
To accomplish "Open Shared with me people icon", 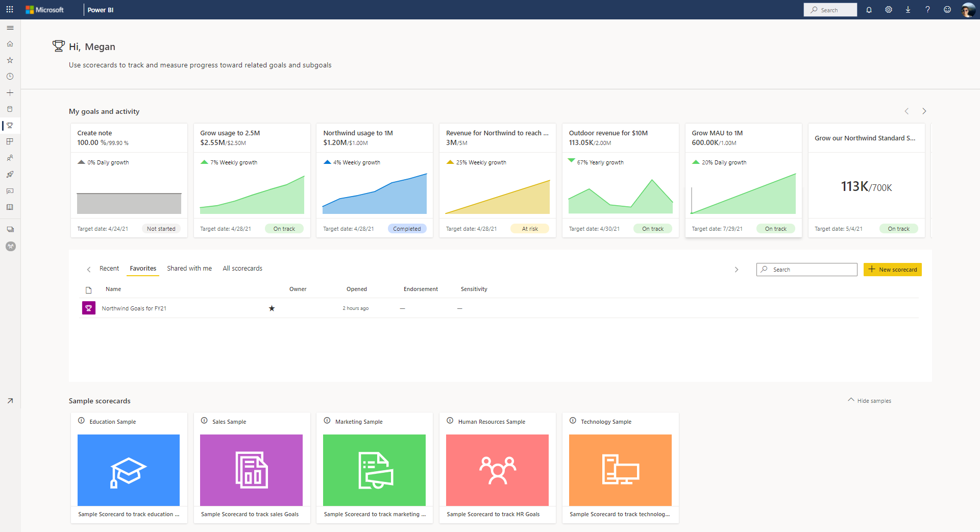I will pos(10,158).
